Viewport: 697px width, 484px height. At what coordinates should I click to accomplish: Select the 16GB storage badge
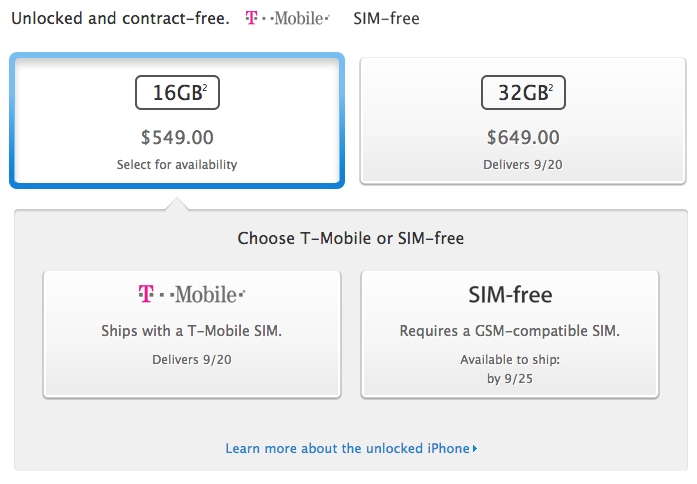point(177,92)
